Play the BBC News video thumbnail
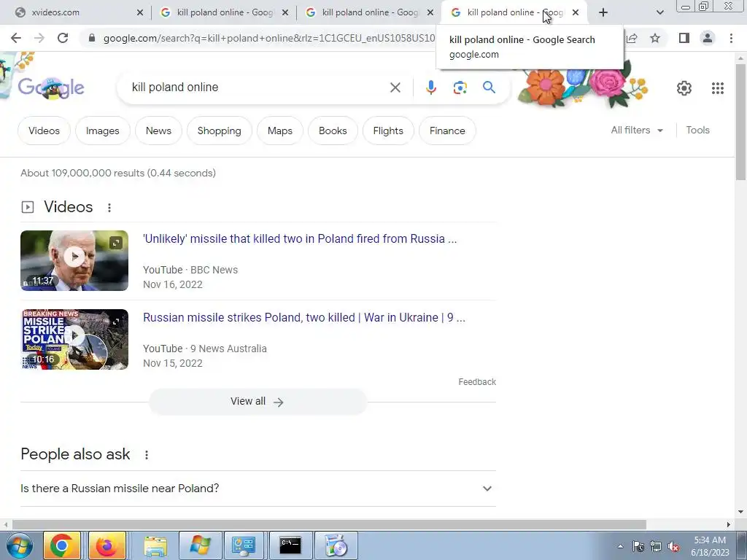Viewport: 747px width, 560px height. pyautogui.click(x=74, y=260)
